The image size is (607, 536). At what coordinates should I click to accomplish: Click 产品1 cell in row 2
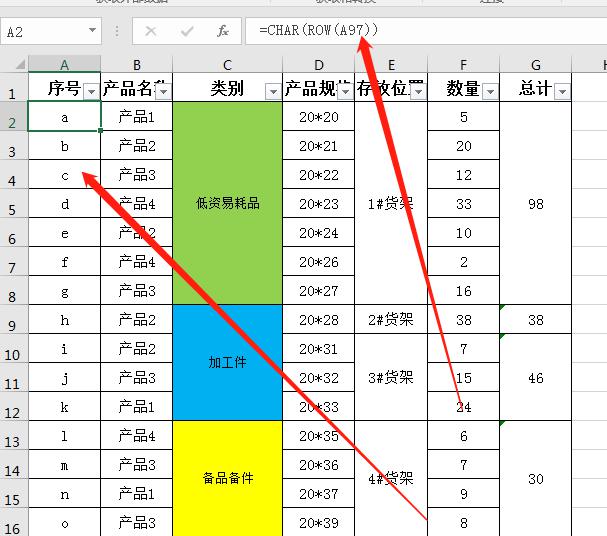point(137,116)
